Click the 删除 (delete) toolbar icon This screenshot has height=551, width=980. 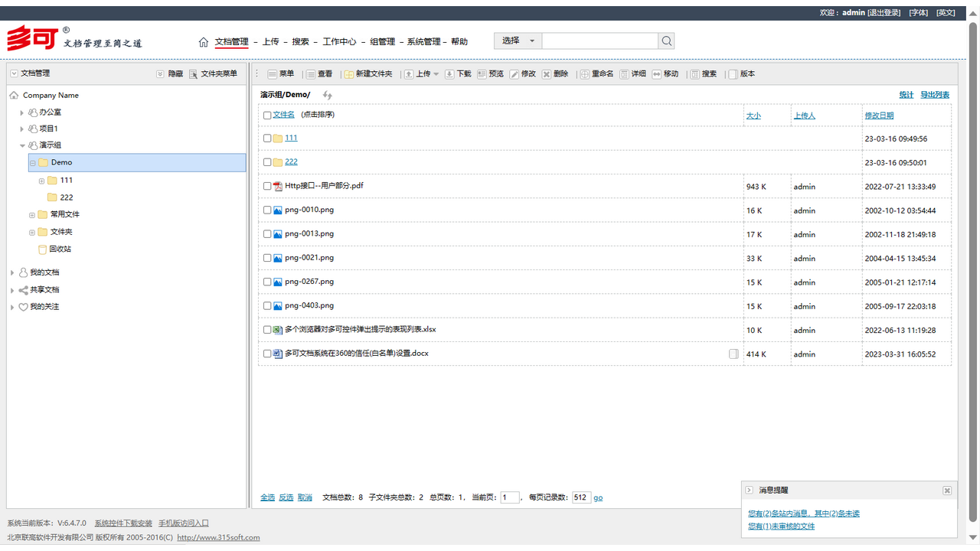point(547,74)
